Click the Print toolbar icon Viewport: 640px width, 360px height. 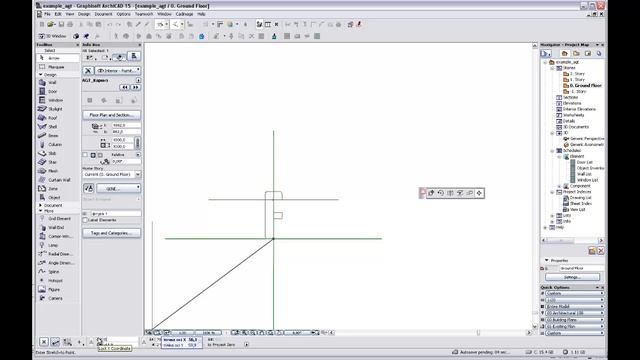point(70,24)
